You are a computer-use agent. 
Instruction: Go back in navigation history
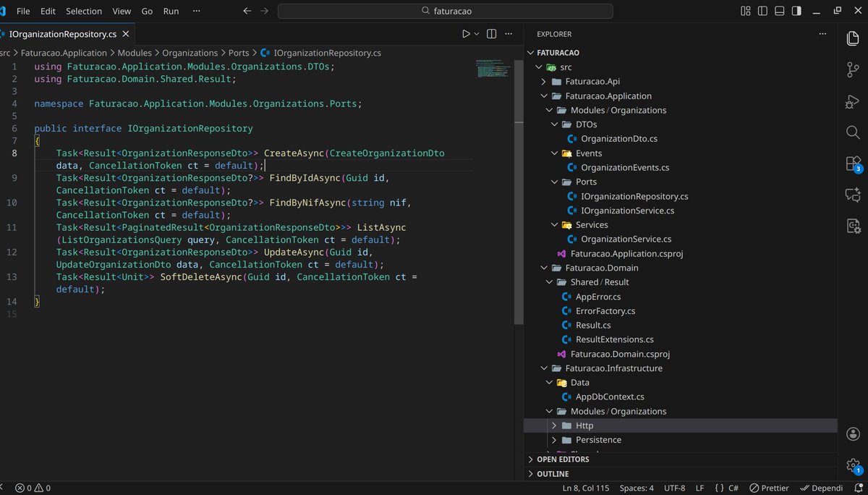[x=247, y=11]
